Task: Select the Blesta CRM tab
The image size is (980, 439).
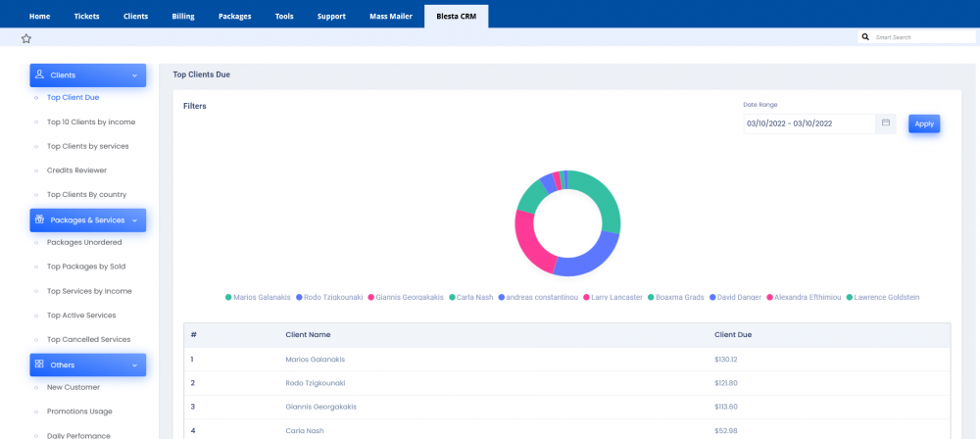Action: [457, 17]
